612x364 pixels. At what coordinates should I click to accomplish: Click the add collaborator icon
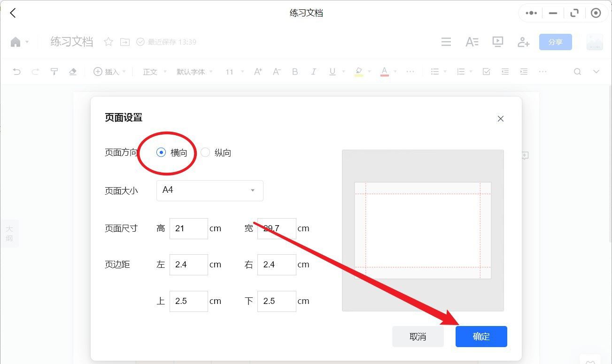pos(523,42)
